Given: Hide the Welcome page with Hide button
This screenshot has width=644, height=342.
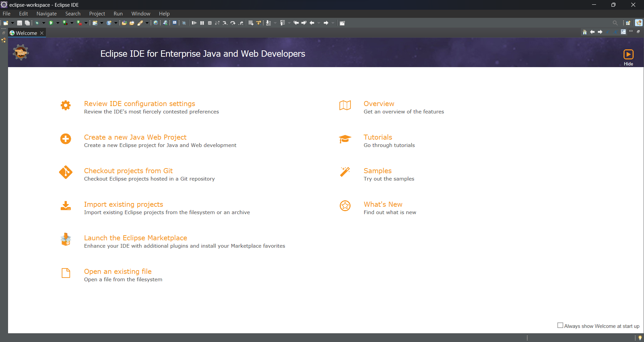Looking at the screenshot, I should tap(628, 57).
